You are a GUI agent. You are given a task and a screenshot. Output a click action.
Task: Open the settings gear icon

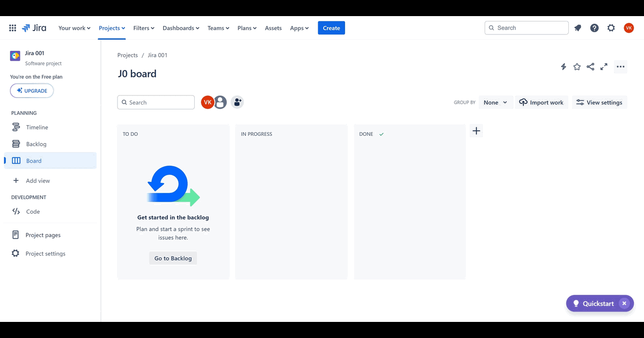611,28
